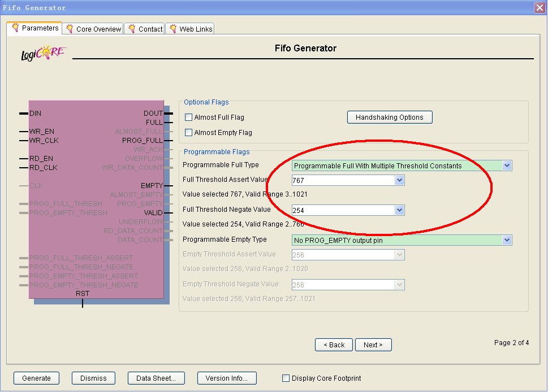Click the grayed OVERFLOW port label
This screenshot has width=548, height=392.
[x=144, y=159]
